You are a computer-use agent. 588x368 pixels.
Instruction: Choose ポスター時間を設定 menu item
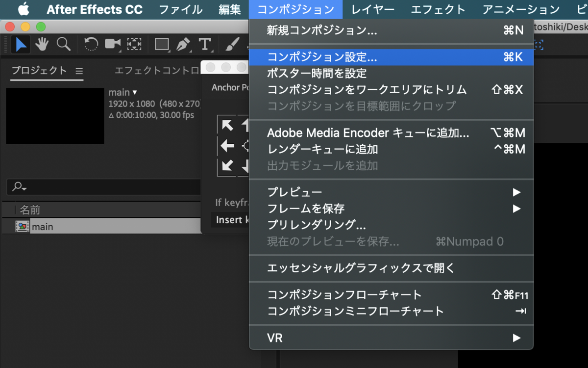tap(391, 74)
